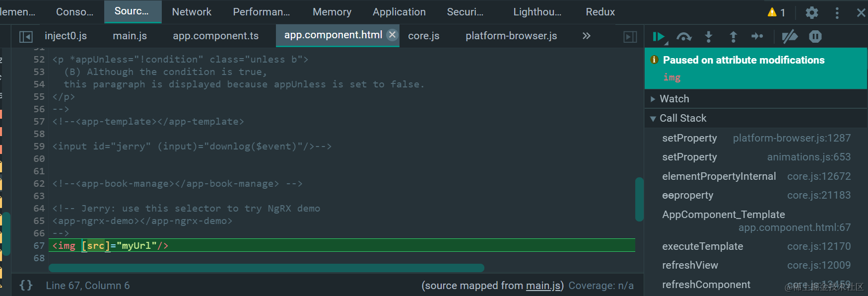
Task: Step over next function call
Action: pyautogui.click(x=684, y=37)
